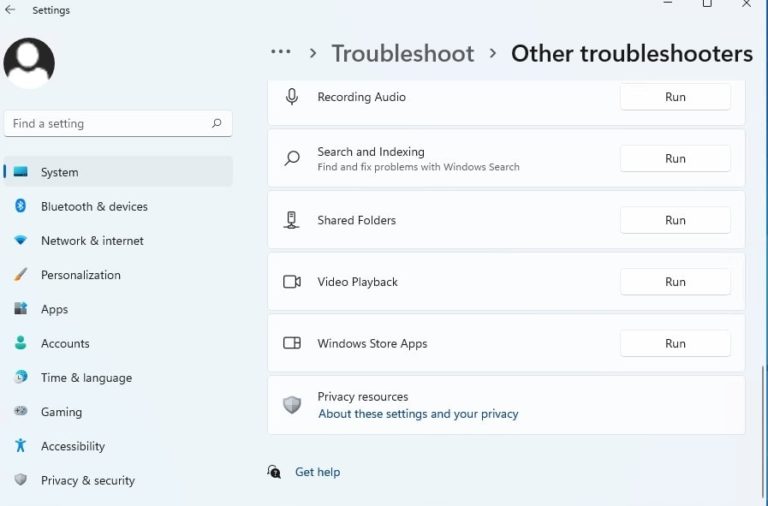This screenshot has height=506, width=768.
Task: Navigate to Troubleshoot in the breadcrumb
Action: 403,54
